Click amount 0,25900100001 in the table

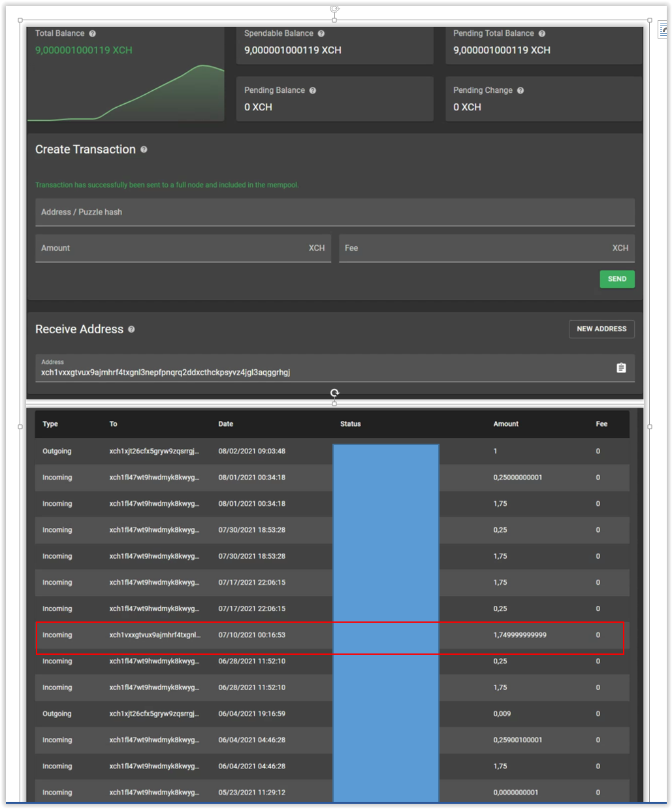(517, 740)
